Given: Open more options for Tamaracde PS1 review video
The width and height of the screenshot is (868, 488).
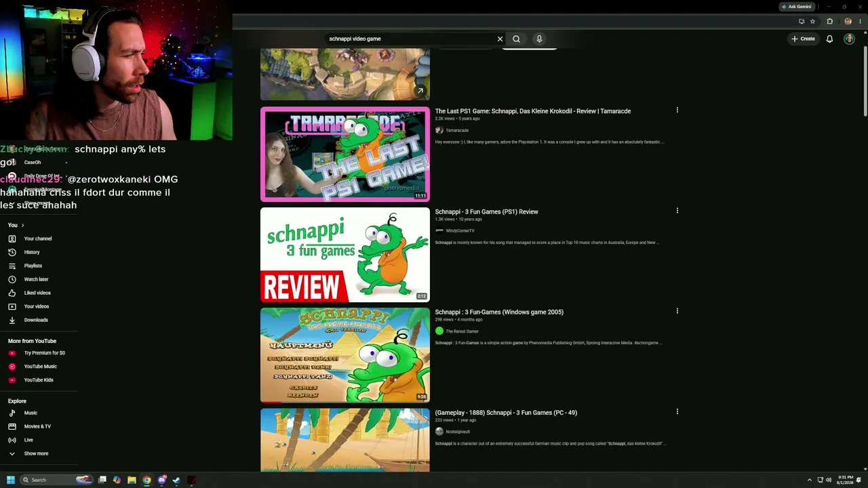Looking at the screenshot, I should point(677,110).
